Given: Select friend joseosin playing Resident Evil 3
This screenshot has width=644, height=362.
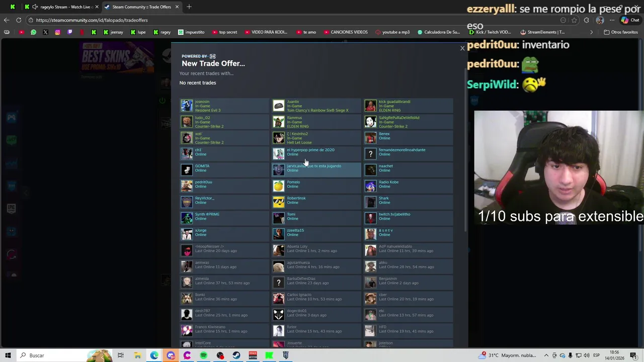Looking at the screenshot, I should pos(225,106).
